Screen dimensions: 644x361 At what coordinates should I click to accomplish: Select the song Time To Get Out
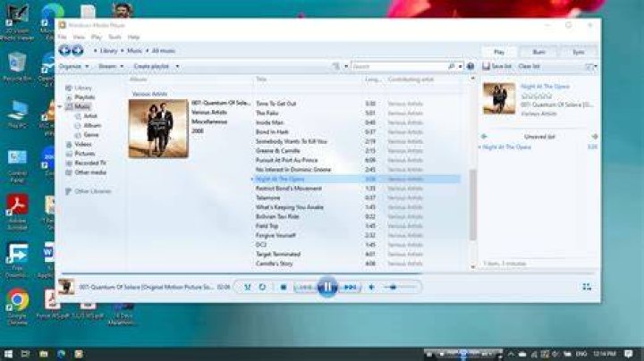point(276,104)
